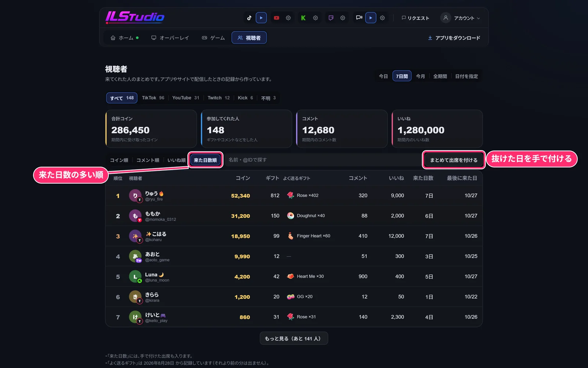Viewport: 588px width, 368px height.
Task: Set period to 今月
Action: [420, 76]
